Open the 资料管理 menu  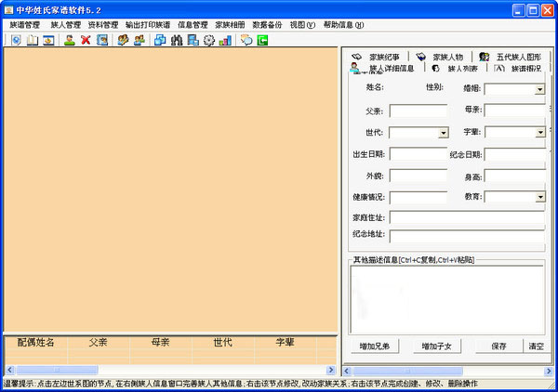point(103,25)
